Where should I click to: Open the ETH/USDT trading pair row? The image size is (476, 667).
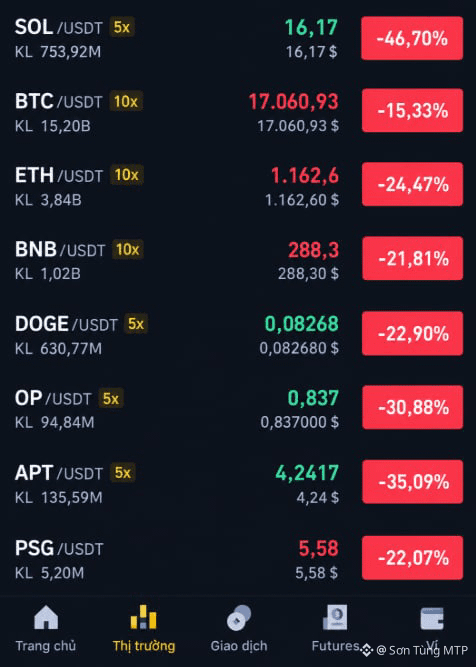click(x=238, y=185)
